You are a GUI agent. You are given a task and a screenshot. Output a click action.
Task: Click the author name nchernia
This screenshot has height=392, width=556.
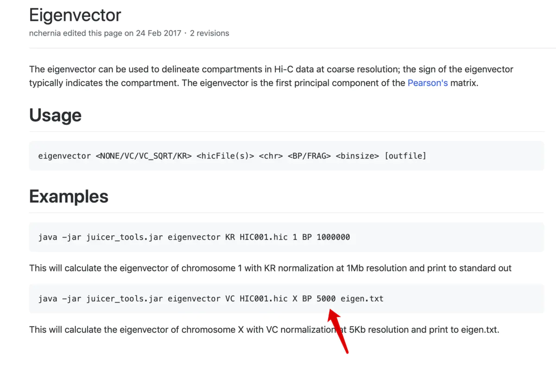click(x=45, y=33)
